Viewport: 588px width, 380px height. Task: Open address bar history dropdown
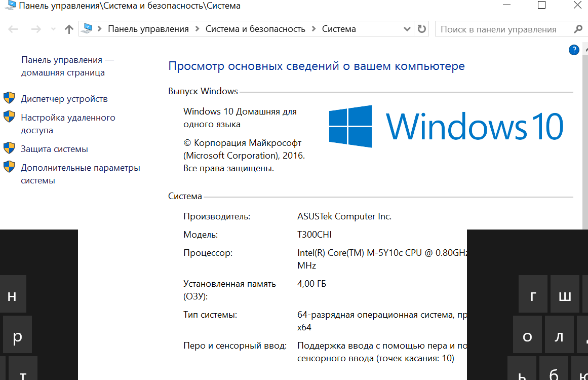pos(407,29)
